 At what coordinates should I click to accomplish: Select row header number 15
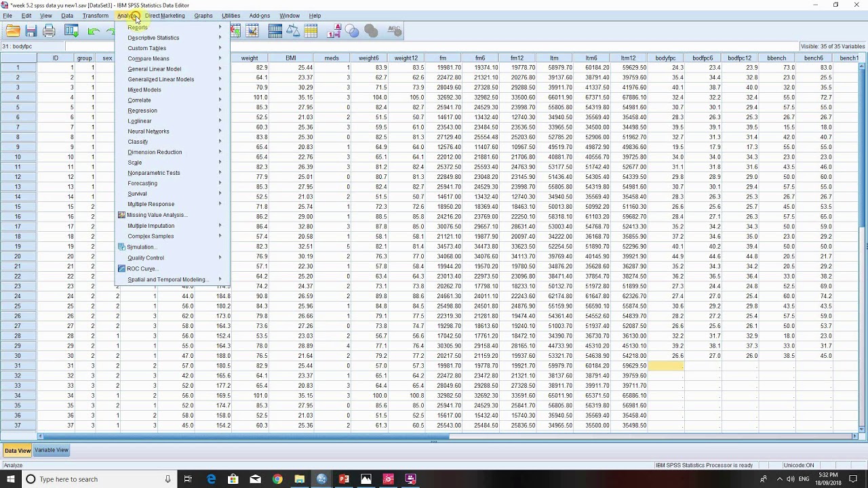[x=18, y=207]
